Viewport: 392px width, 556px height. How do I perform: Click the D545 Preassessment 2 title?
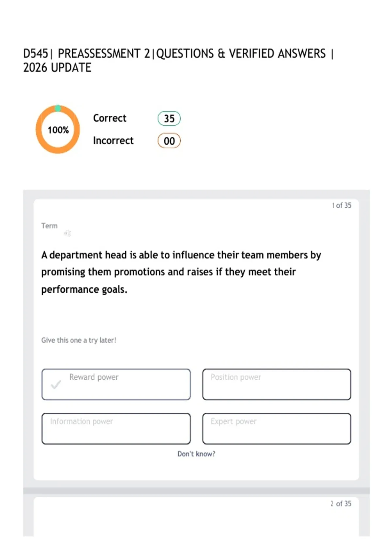coord(178,61)
